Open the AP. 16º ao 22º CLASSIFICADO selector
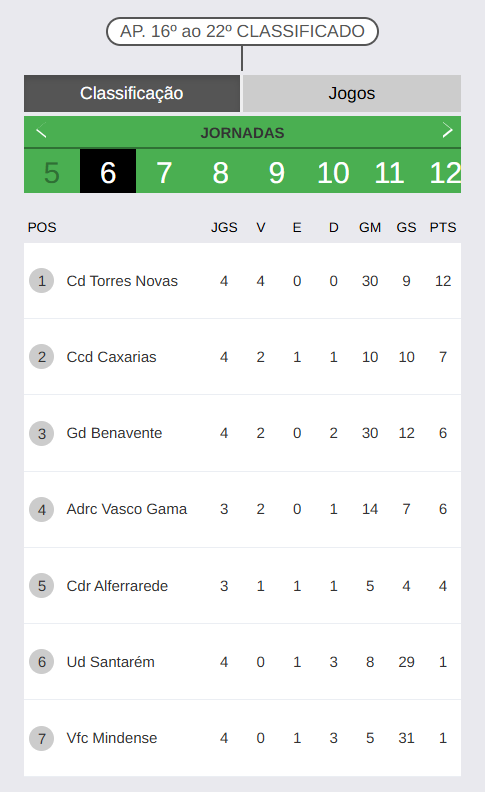The width and height of the screenshot is (485, 792). [x=242, y=31]
